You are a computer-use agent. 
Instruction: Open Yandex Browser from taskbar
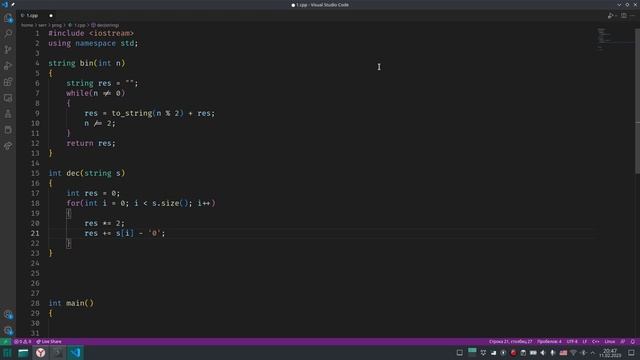[x=40, y=353]
